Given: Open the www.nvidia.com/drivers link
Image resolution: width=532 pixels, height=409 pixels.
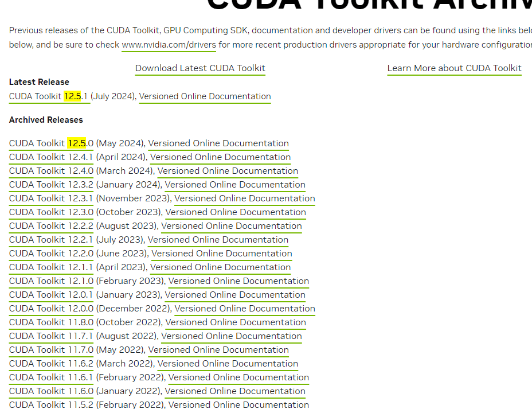Looking at the screenshot, I should point(169,45).
